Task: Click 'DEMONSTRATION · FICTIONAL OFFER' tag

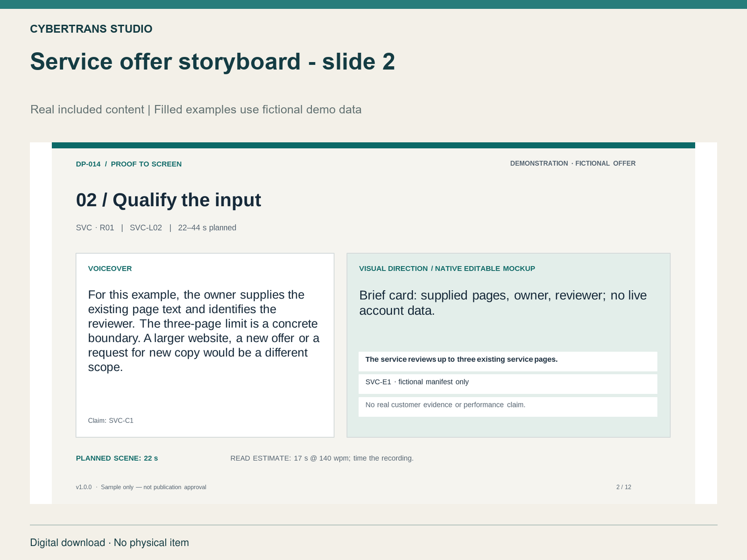Action: [x=573, y=163]
